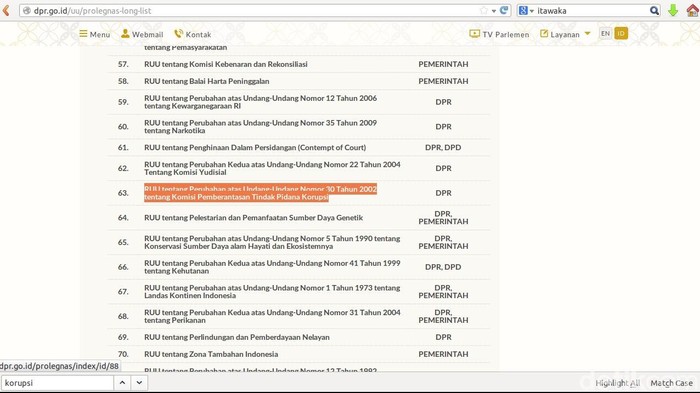Open RUU tentang Balai Harta Peninggalan
700x393 pixels.
[x=207, y=81]
